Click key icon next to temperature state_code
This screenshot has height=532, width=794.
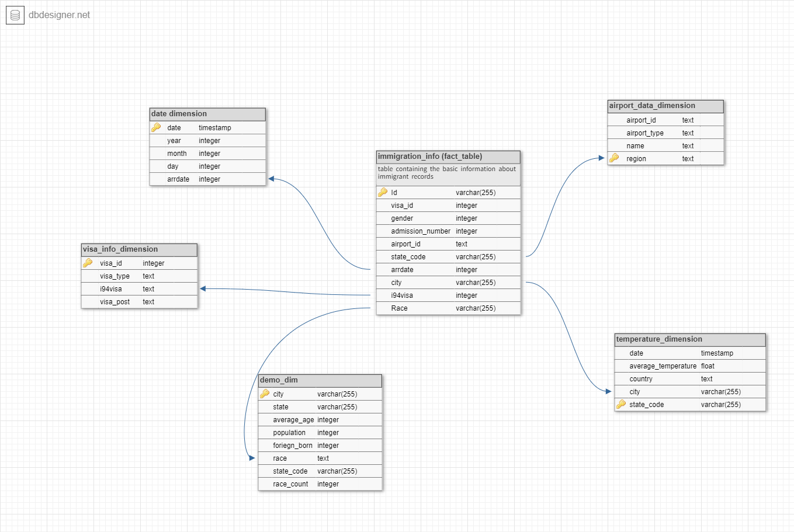pyautogui.click(x=621, y=404)
